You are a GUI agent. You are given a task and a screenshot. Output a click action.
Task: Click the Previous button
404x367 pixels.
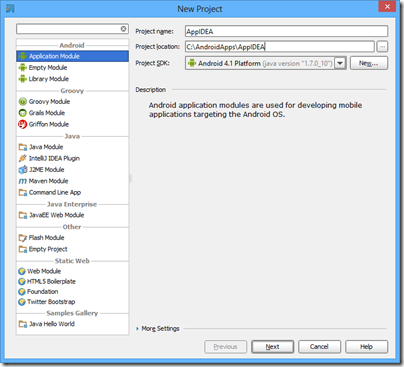226,347
